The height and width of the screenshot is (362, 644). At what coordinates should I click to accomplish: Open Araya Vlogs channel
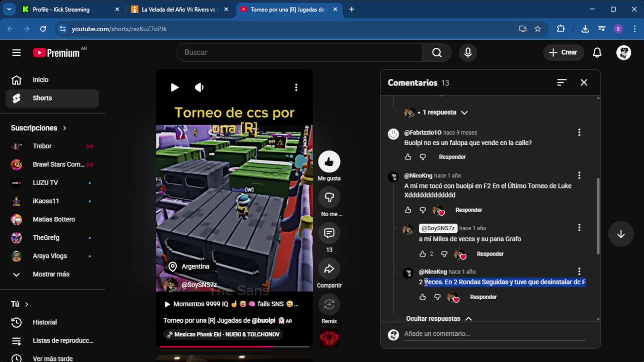pos(52,256)
